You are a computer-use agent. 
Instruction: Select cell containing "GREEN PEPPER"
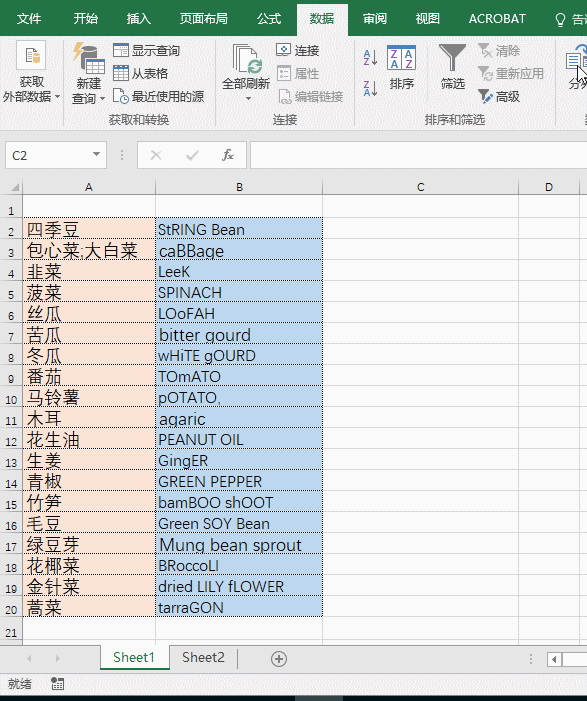click(239, 481)
